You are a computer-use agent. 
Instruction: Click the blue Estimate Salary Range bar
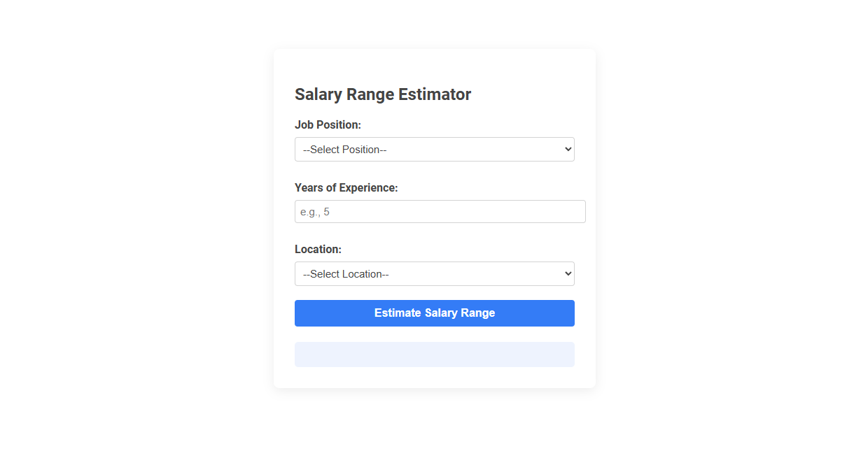pyautogui.click(x=434, y=313)
